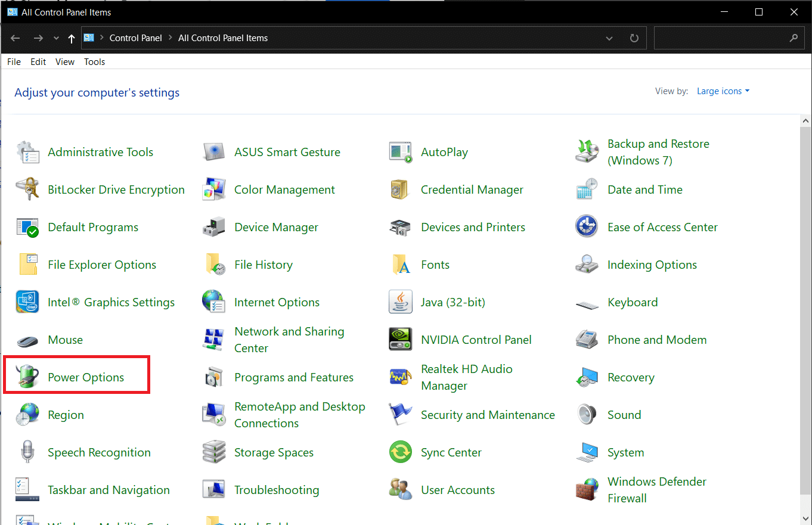Open the recent locations dropdown chevron
The height and width of the screenshot is (525, 812).
[x=56, y=38]
